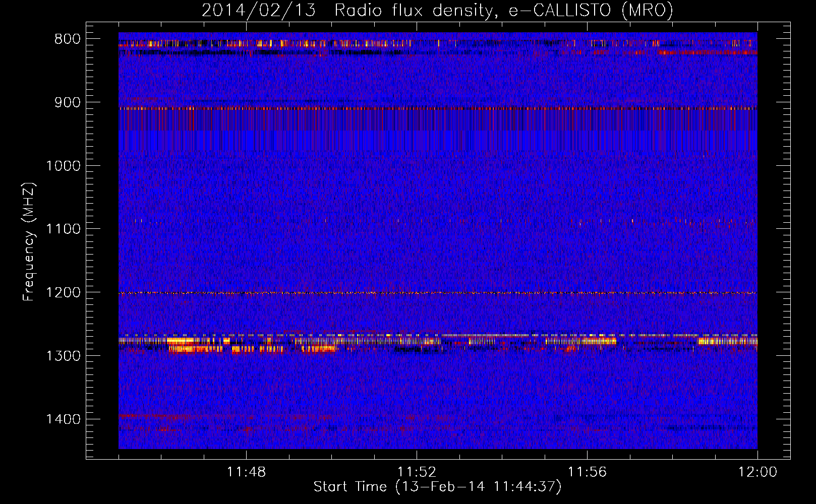Click the 11:52 time tick label

coord(417,472)
